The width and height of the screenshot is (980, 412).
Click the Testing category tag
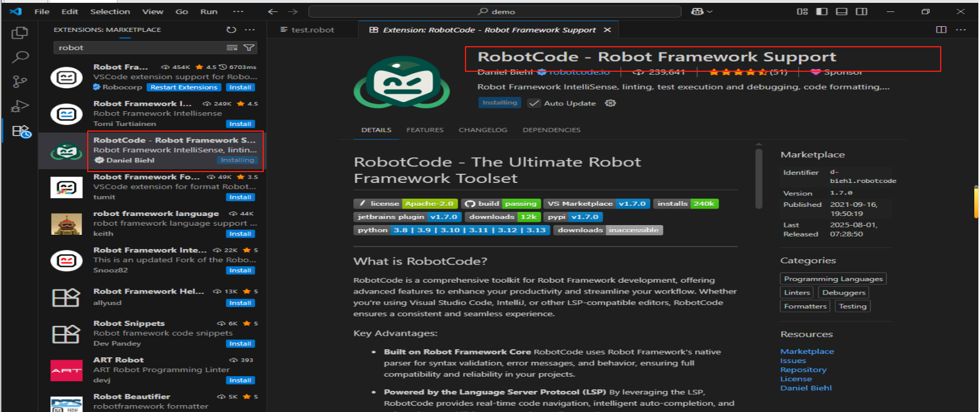pyautogui.click(x=852, y=306)
